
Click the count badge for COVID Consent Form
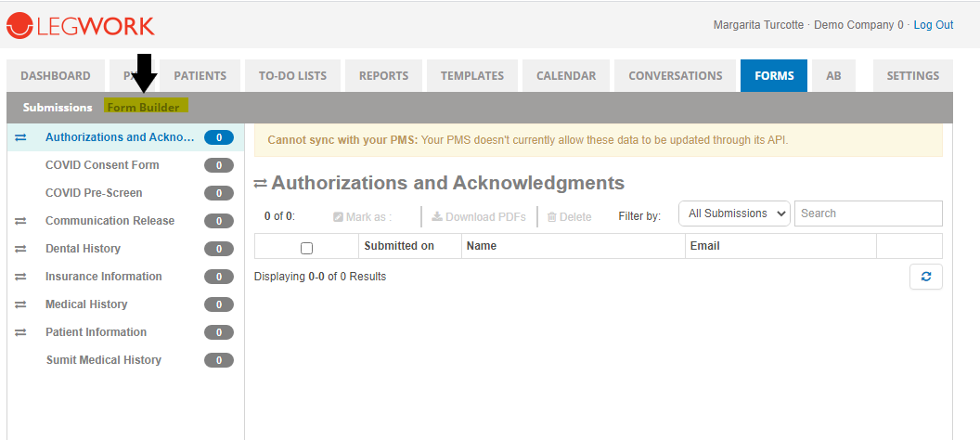pyautogui.click(x=218, y=165)
